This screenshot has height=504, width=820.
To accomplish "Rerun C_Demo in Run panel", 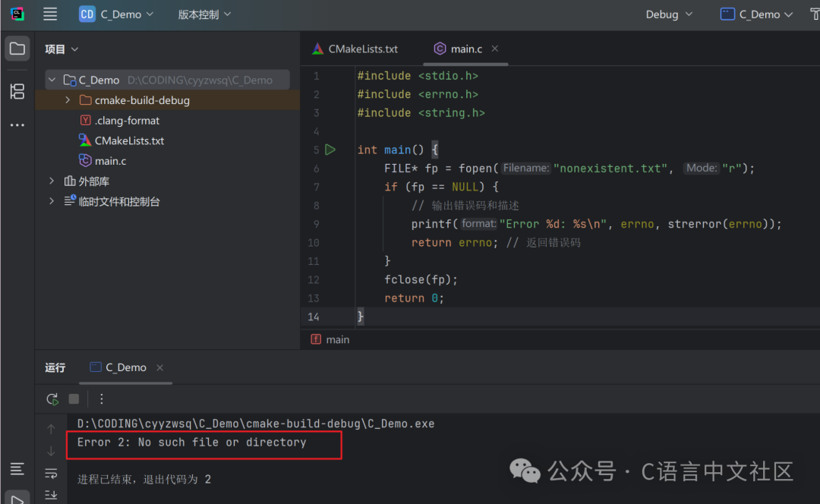I will tap(52, 399).
